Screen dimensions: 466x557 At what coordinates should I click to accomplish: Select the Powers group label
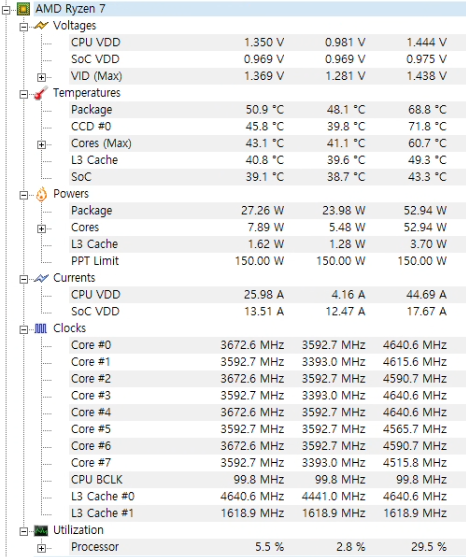tap(71, 194)
